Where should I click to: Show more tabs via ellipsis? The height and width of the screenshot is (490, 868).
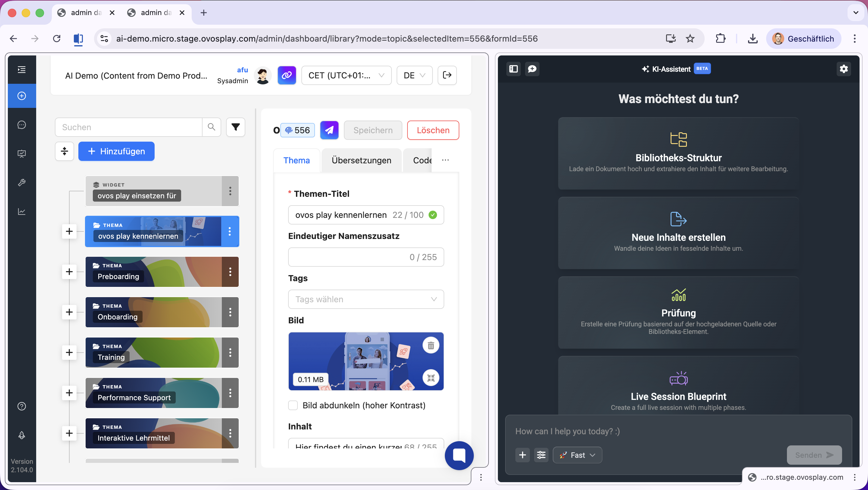[x=445, y=160]
